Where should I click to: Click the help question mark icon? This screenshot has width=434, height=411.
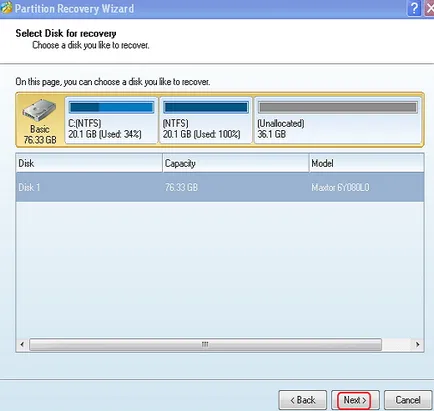(x=414, y=8)
